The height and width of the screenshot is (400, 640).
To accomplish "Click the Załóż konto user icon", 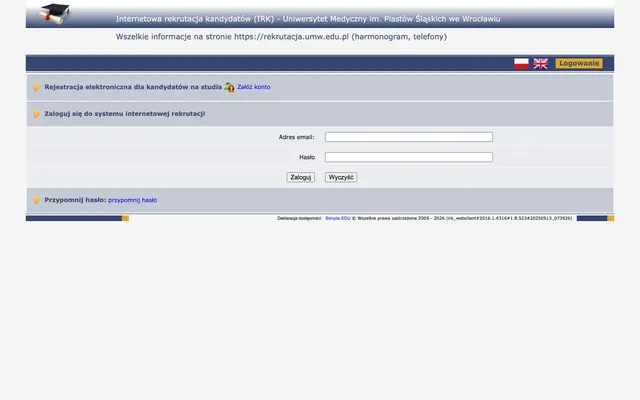I will [x=229, y=87].
